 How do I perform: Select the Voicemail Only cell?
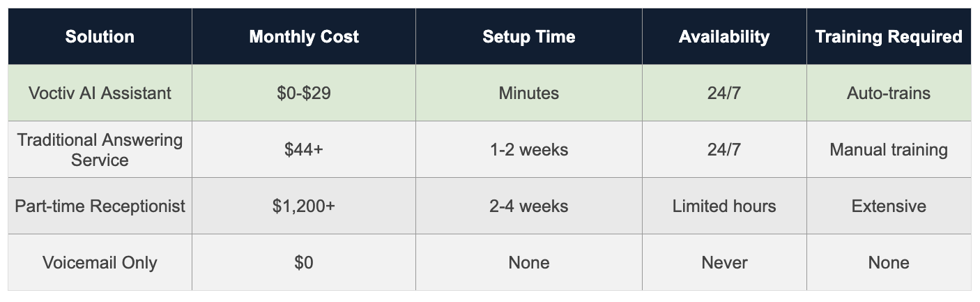click(100, 262)
